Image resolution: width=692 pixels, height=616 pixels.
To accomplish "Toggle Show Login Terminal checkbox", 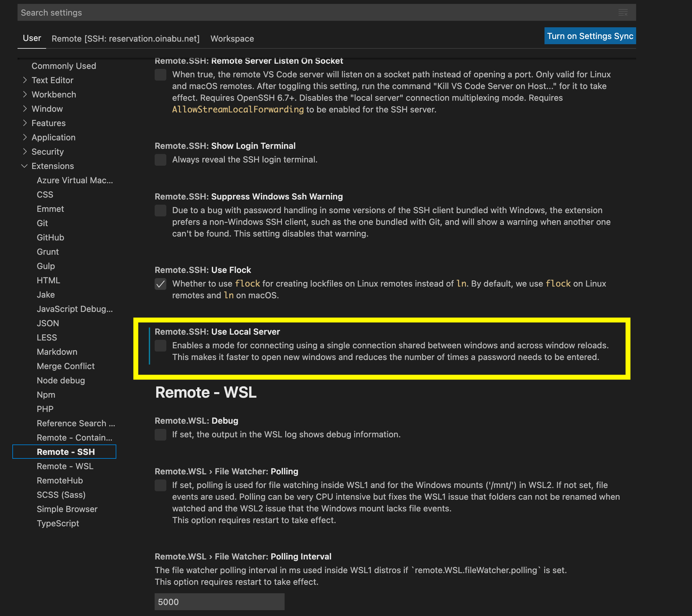I will click(x=160, y=160).
